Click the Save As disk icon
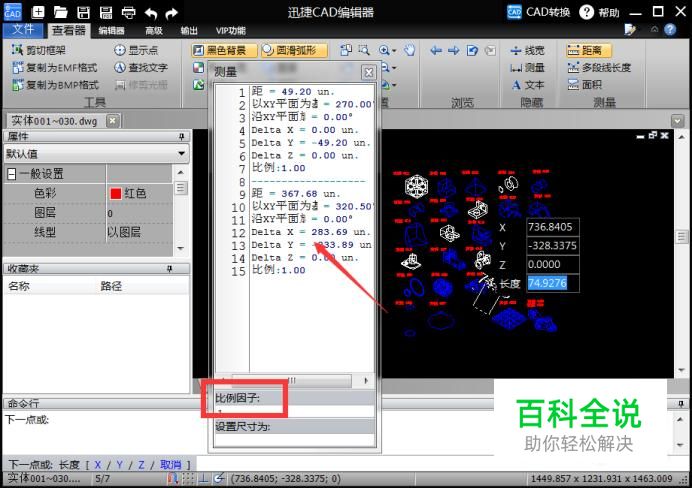Image resolution: width=692 pixels, height=488 pixels. click(x=106, y=12)
